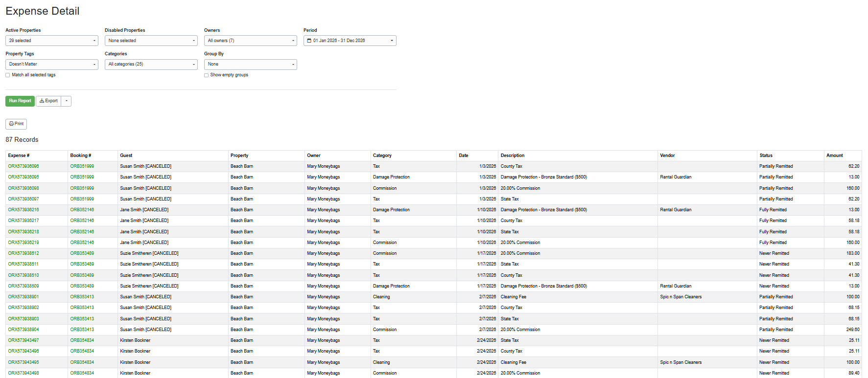Open the Disabled Properties dropdown

[151, 41]
